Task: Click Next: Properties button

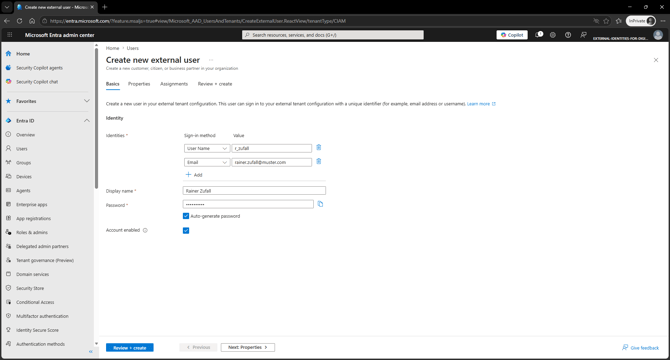Action: tap(248, 348)
